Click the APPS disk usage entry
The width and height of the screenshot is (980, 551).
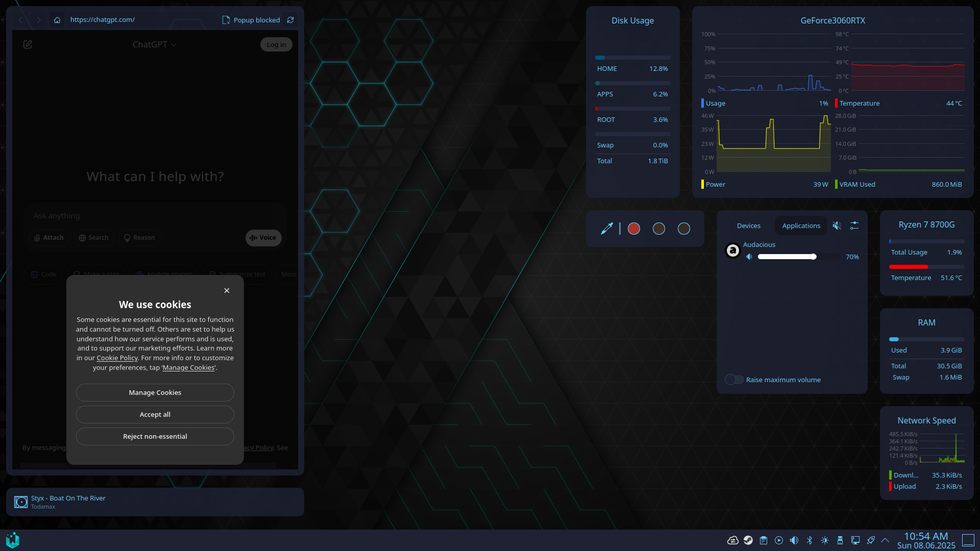[x=632, y=90]
